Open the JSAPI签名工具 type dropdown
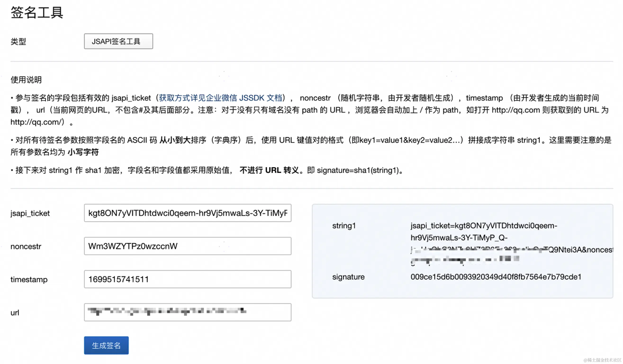The width and height of the screenshot is (623, 364). point(118,41)
